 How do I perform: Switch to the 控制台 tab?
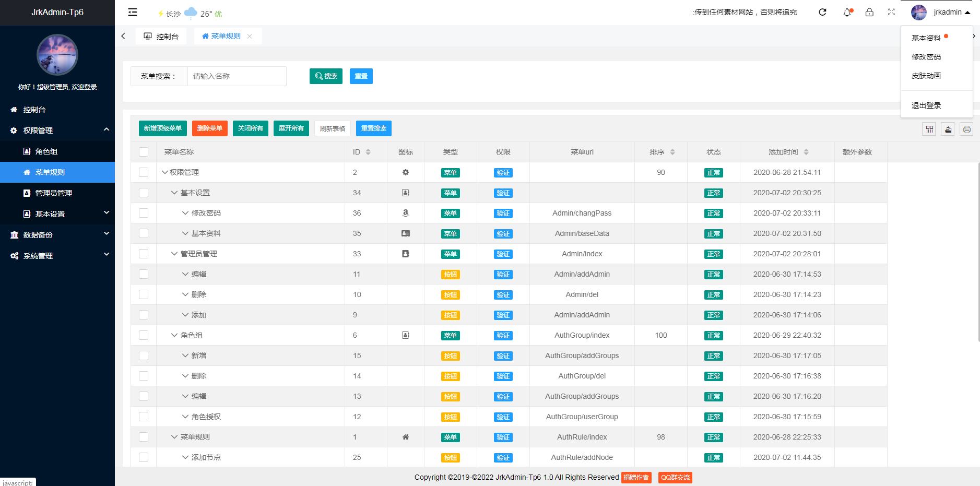(x=161, y=36)
